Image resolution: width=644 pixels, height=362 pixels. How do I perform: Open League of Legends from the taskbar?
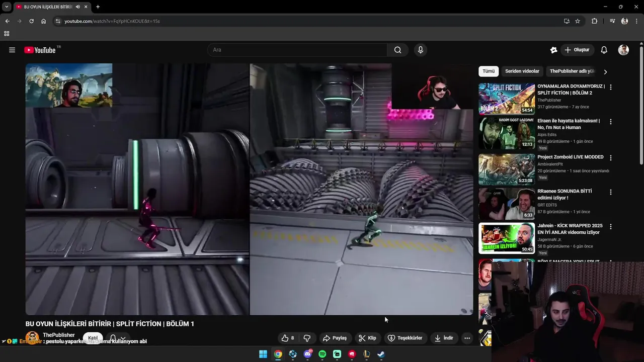pos(367,354)
